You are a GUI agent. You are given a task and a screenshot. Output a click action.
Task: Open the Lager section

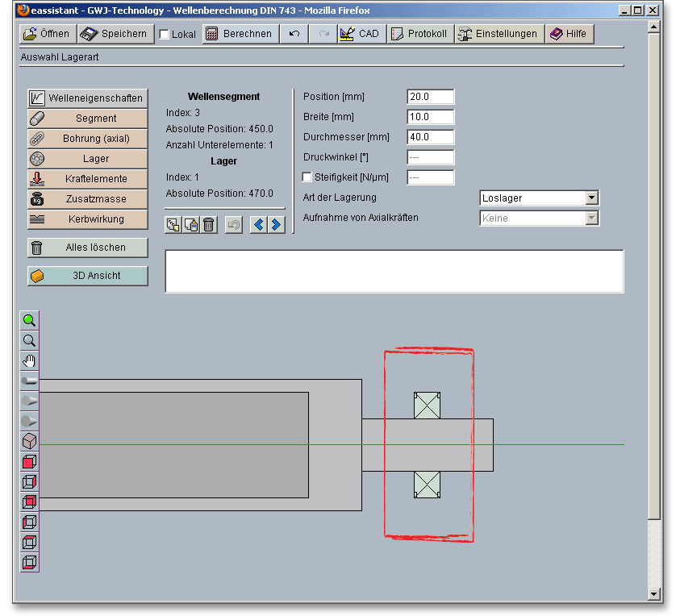[x=88, y=159]
